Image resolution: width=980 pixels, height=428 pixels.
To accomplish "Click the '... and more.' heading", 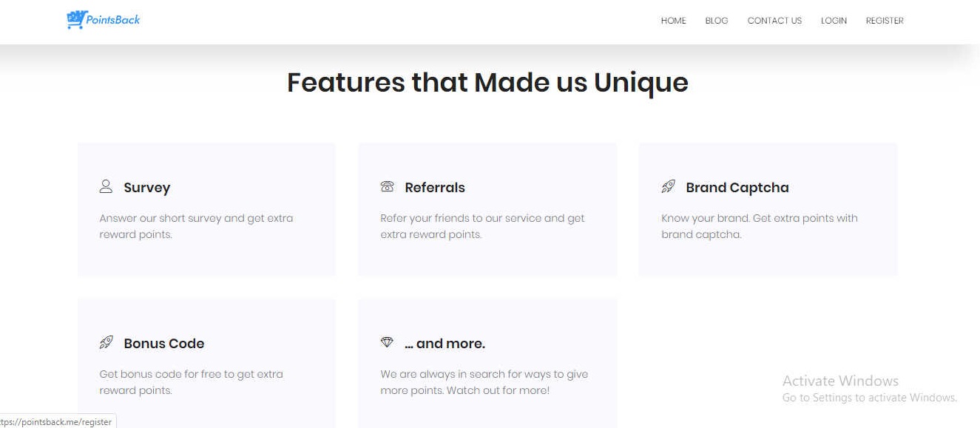I will click(x=445, y=344).
